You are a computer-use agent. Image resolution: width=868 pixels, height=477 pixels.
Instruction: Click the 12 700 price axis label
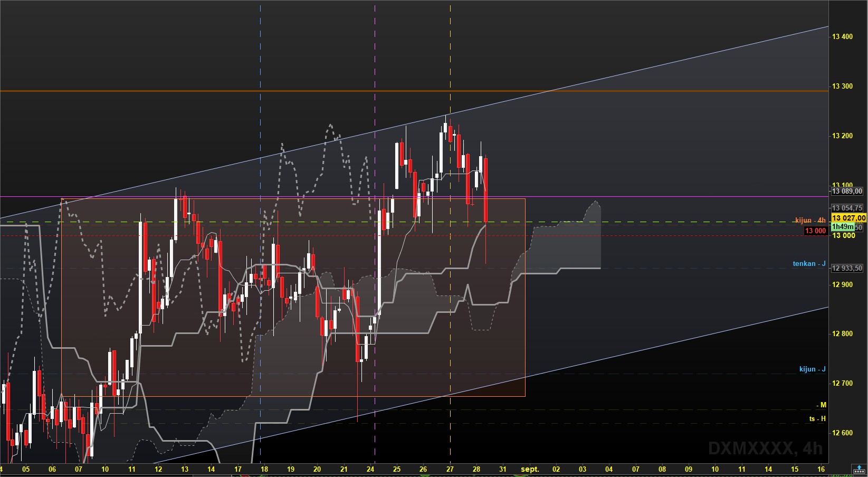842,383
